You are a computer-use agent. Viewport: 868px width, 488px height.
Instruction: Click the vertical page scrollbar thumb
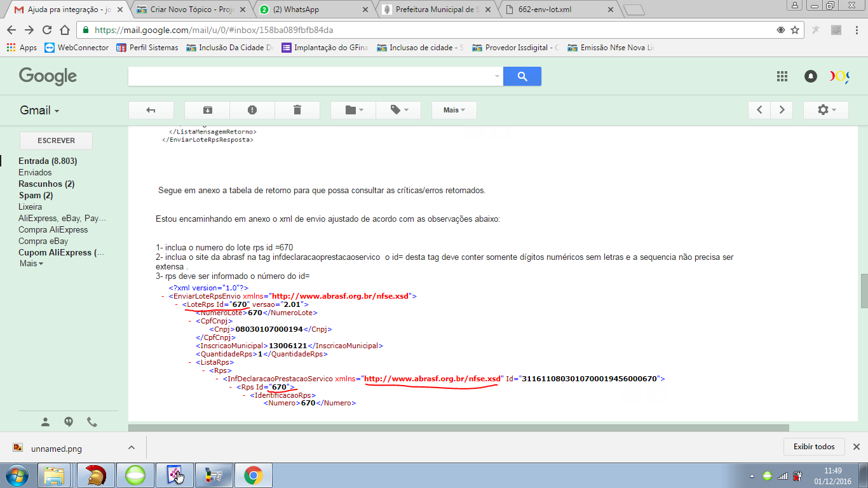click(x=864, y=291)
